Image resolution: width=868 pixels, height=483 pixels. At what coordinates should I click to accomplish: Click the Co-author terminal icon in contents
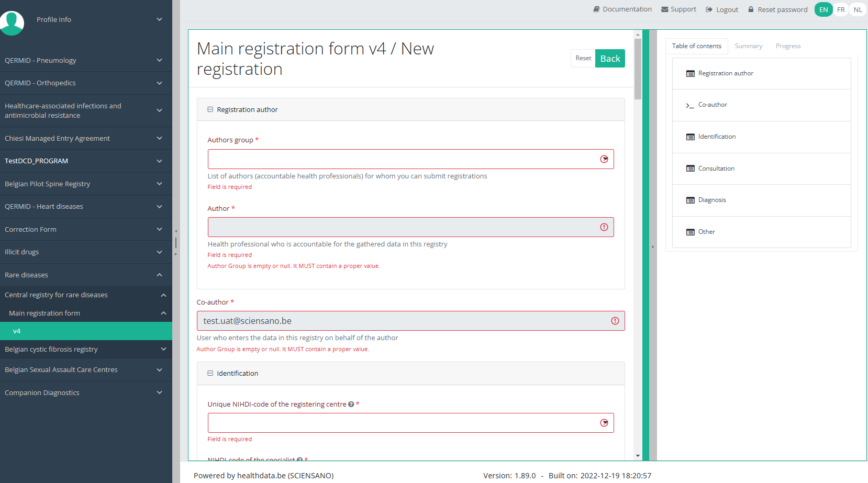pos(690,105)
